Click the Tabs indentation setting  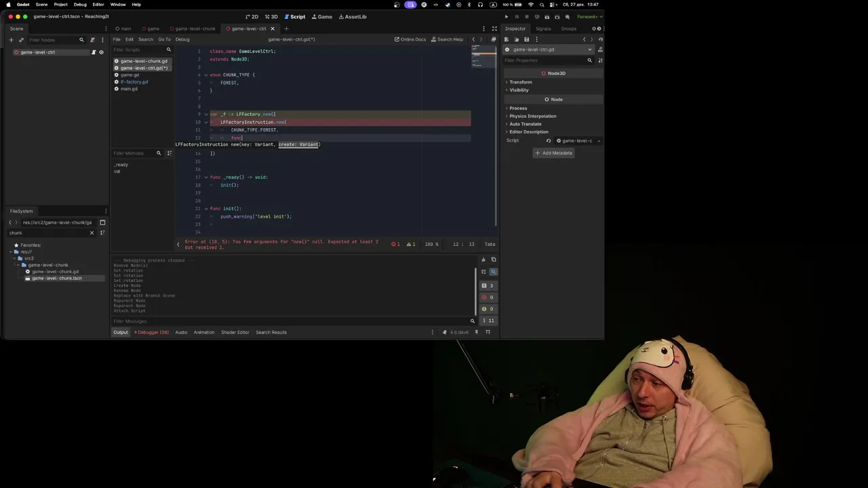tap(490, 244)
